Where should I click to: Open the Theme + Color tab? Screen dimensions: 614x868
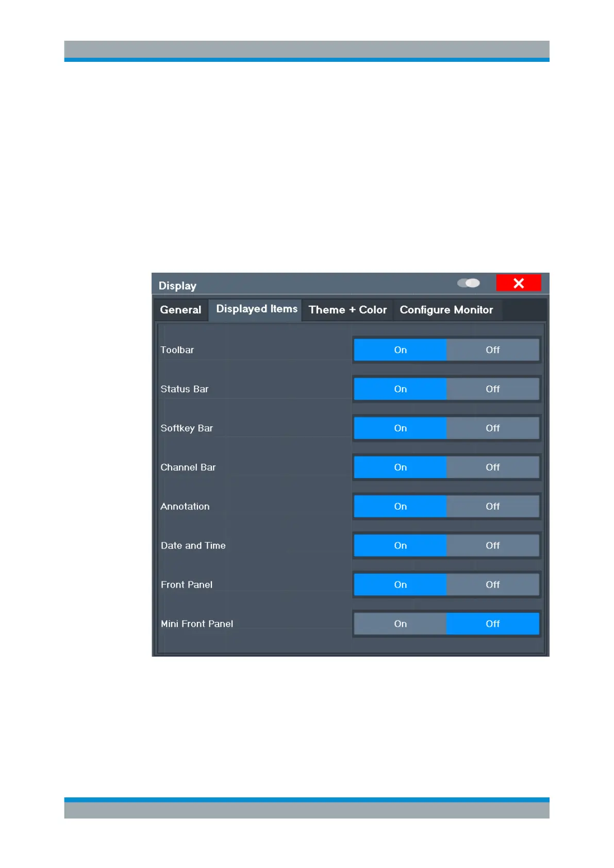click(x=347, y=310)
